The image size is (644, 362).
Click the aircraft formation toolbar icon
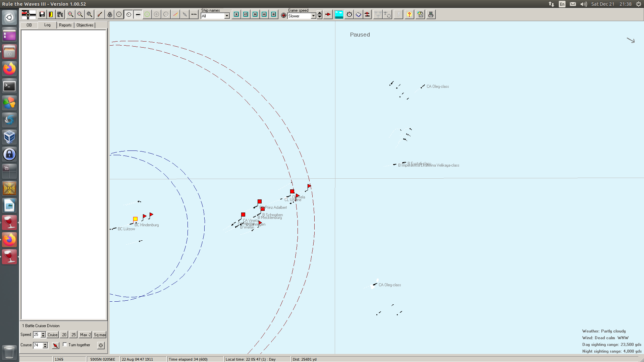pos(378,14)
